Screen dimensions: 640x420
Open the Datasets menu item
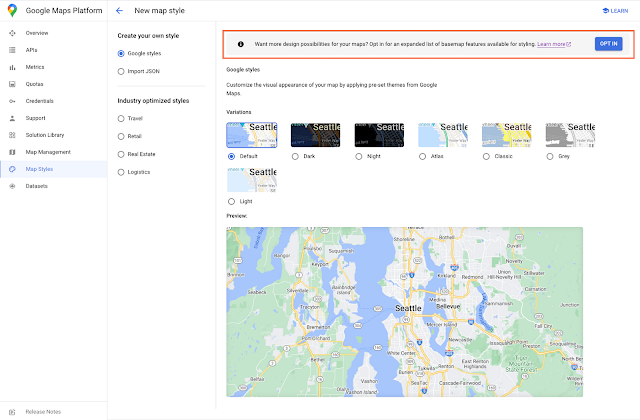(53, 186)
